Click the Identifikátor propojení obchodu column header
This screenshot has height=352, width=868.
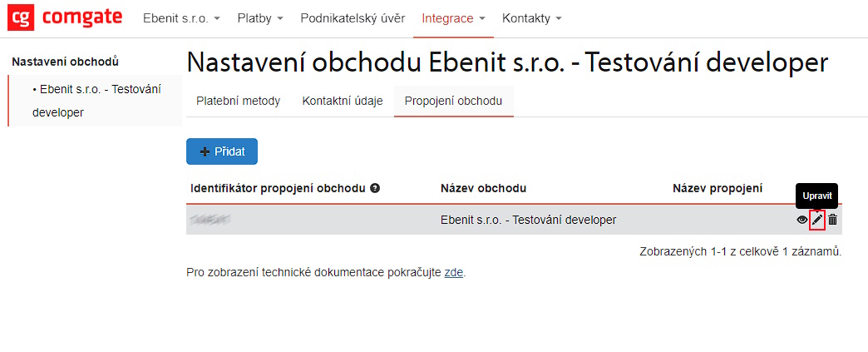point(278,188)
